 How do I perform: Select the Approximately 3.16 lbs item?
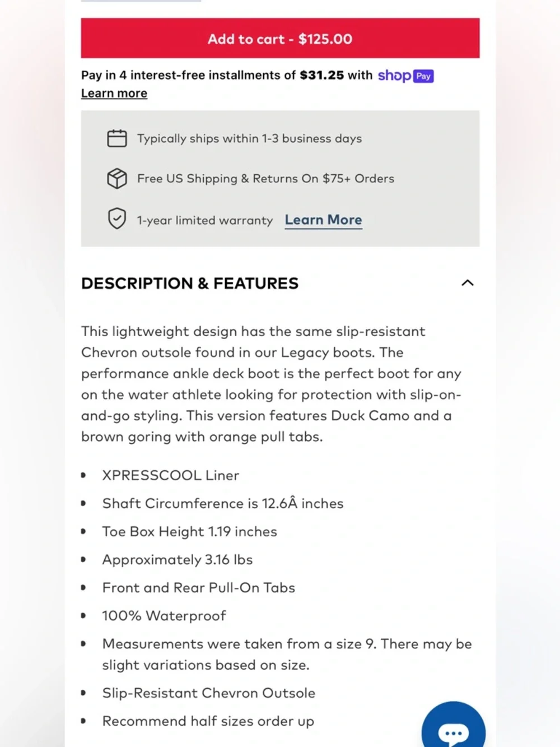178,560
